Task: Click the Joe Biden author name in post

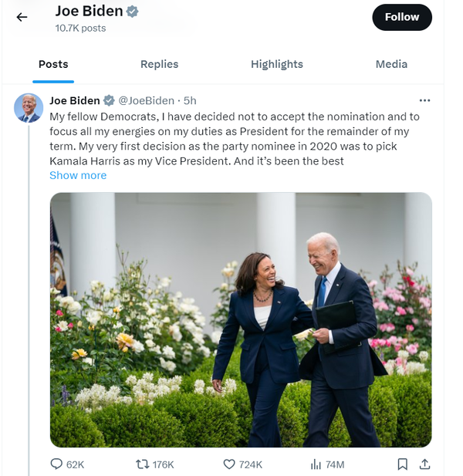Action: (x=75, y=100)
